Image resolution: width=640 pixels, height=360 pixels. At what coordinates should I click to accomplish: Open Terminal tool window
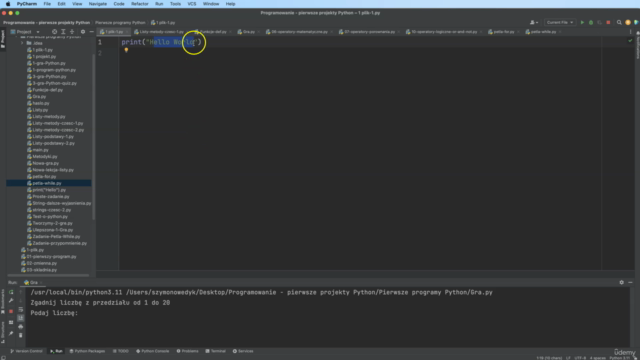click(x=216, y=351)
